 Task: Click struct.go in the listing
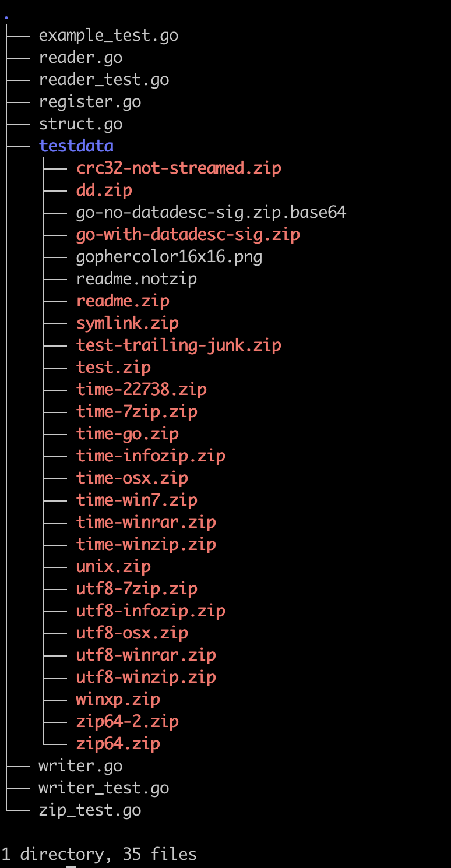[x=80, y=124]
